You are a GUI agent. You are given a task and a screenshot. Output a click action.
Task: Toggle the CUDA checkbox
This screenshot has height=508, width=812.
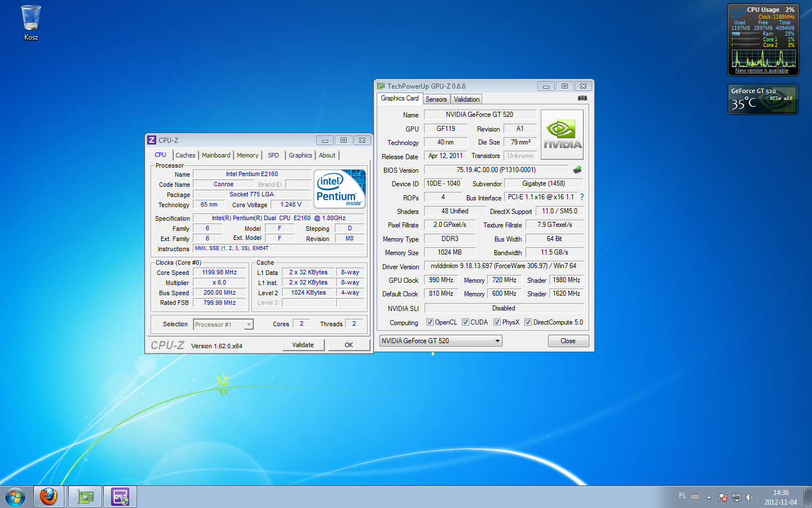(x=465, y=322)
